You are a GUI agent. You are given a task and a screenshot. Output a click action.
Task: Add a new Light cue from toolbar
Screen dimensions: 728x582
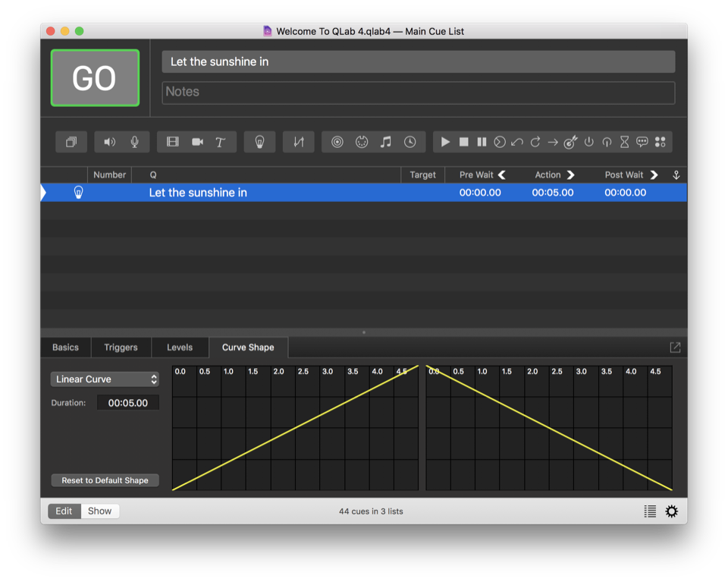coord(259,142)
